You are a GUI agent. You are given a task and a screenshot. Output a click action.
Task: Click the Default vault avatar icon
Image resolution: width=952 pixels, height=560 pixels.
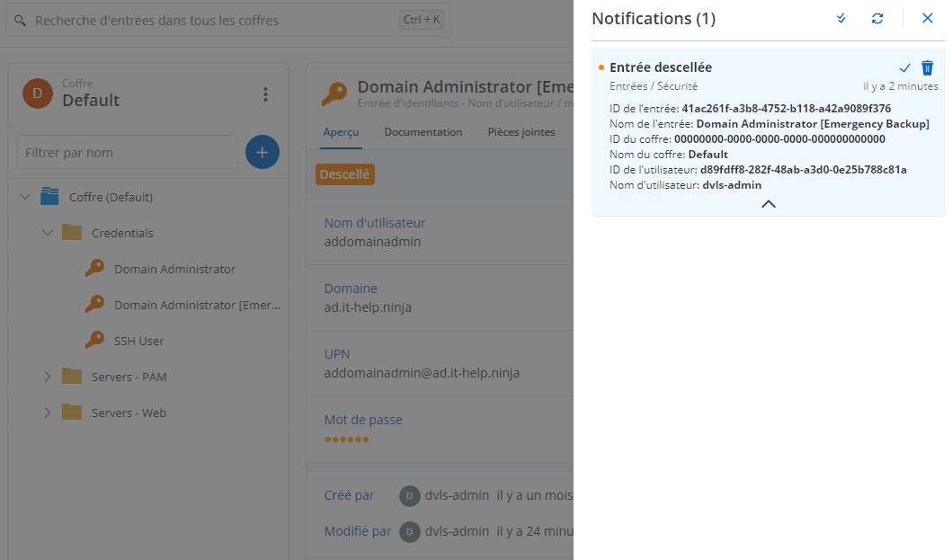tap(38, 93)
